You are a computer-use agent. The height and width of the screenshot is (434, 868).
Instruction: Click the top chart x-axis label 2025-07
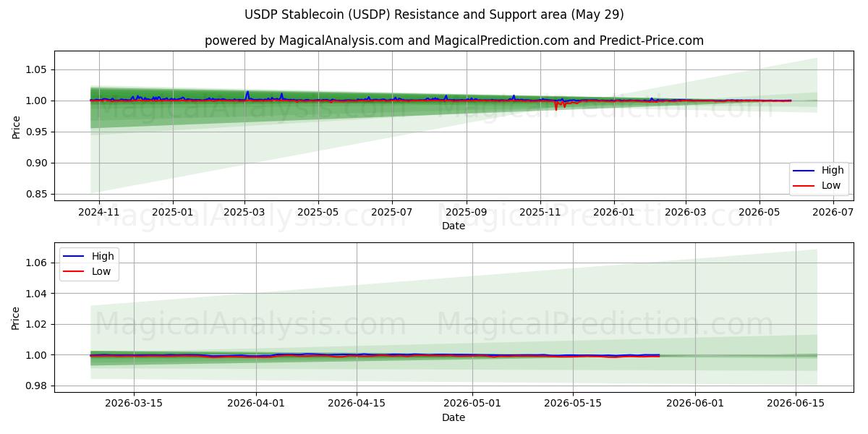(392, 213)
